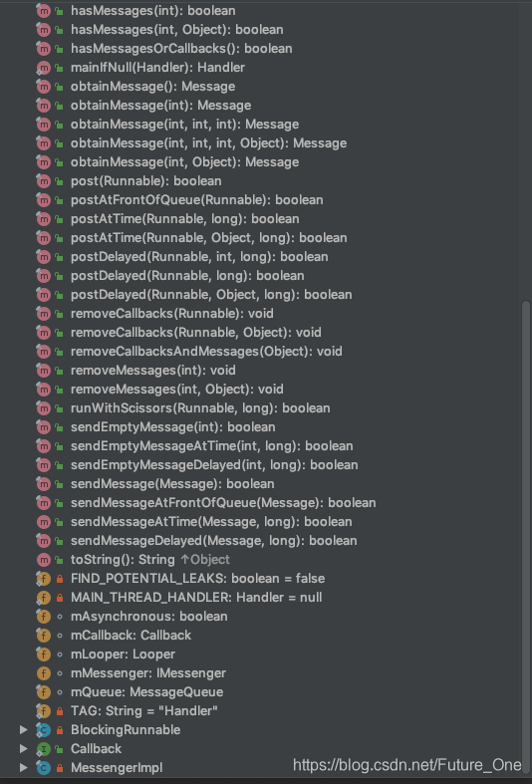Viewport: 532px width, 784px height.
Task: Click the class icon of MessengerImpl
Action: pos(44,767)
